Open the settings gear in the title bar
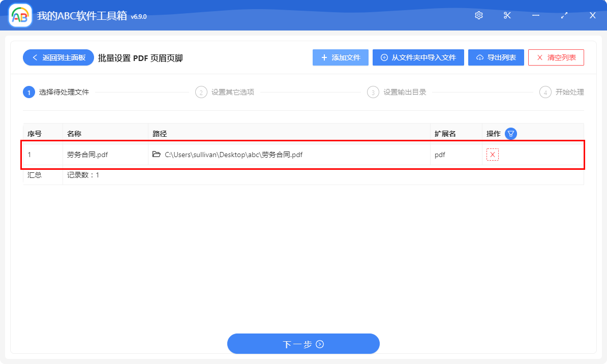Viewport: 607px width, 364px height. [478, 15]
